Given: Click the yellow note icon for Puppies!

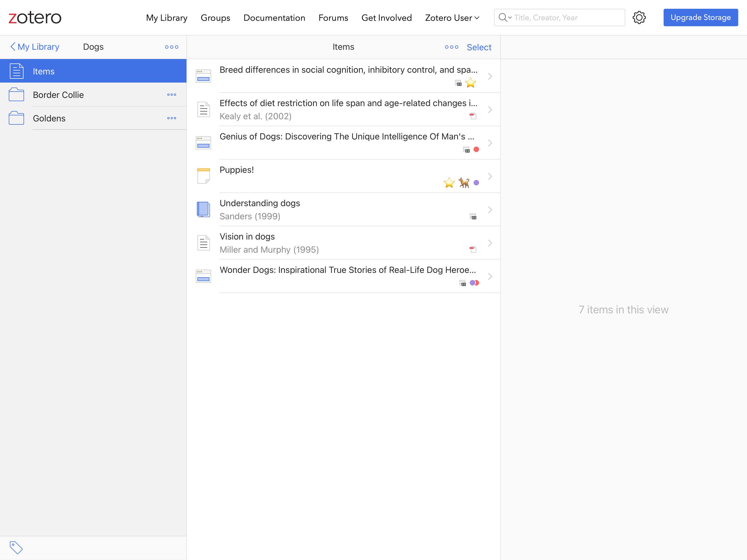Looking at the screenshot, I should tap(203, 176).
